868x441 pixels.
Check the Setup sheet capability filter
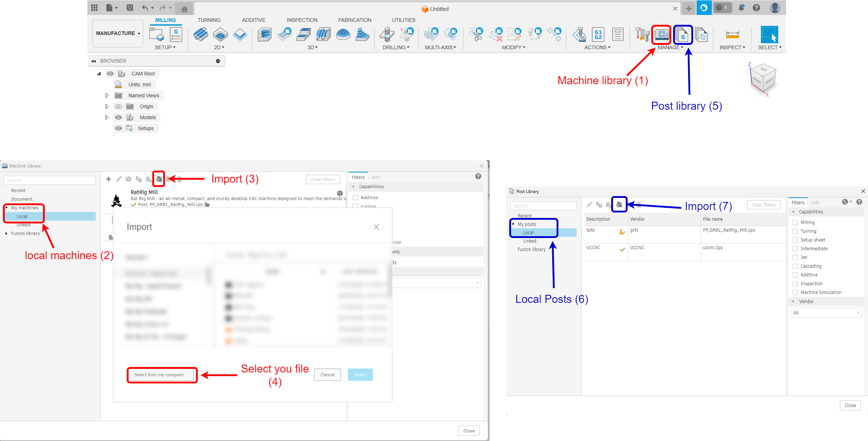795,240
